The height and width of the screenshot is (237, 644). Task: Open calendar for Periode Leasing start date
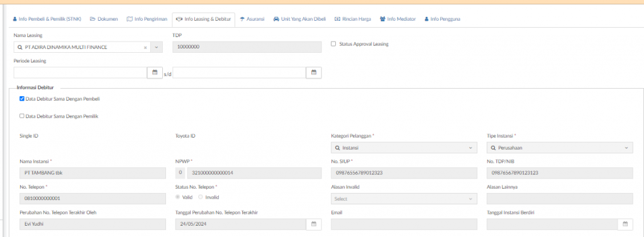click(x=155, y=73)
